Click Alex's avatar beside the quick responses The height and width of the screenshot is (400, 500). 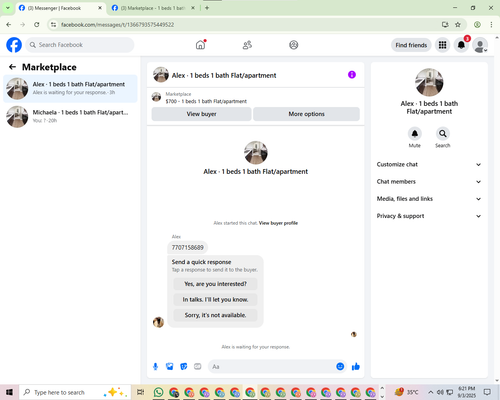pyautogui.click(x=158, y=322)
